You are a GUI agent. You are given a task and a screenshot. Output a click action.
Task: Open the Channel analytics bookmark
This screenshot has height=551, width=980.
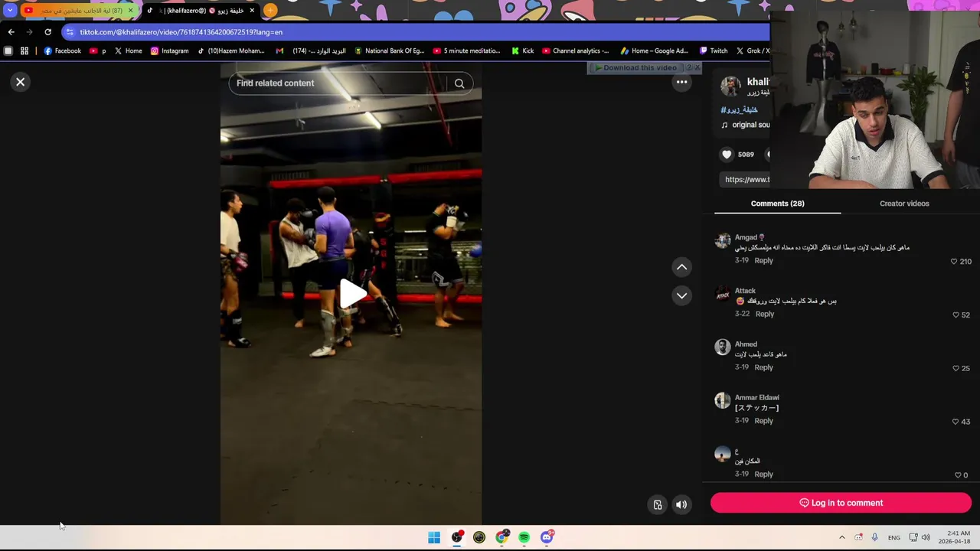575,51
